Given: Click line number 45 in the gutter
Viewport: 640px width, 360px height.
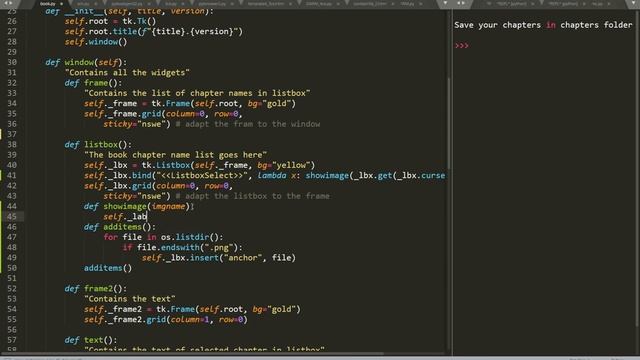Looking at the screenshot, I should point(12,216).
